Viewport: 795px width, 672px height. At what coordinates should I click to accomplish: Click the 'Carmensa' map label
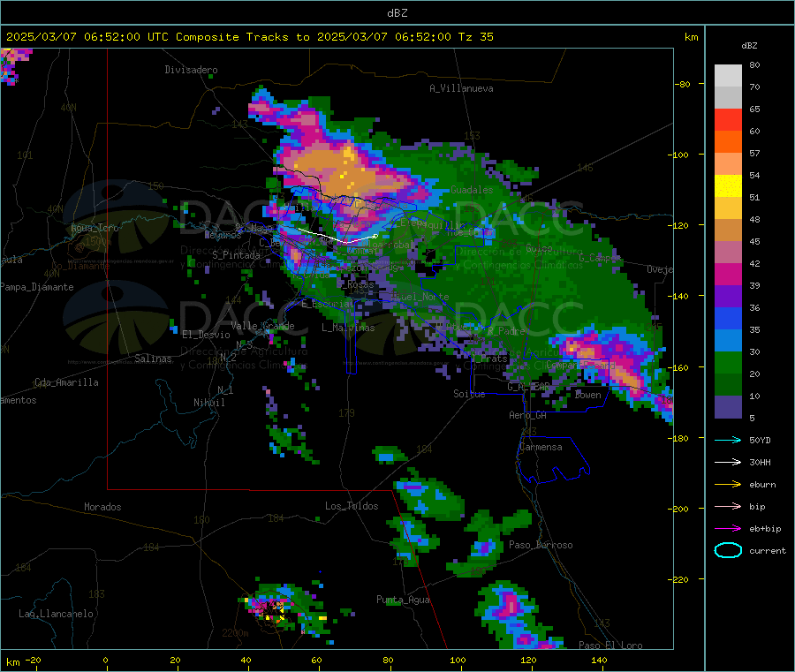click(x=541, y=447)
